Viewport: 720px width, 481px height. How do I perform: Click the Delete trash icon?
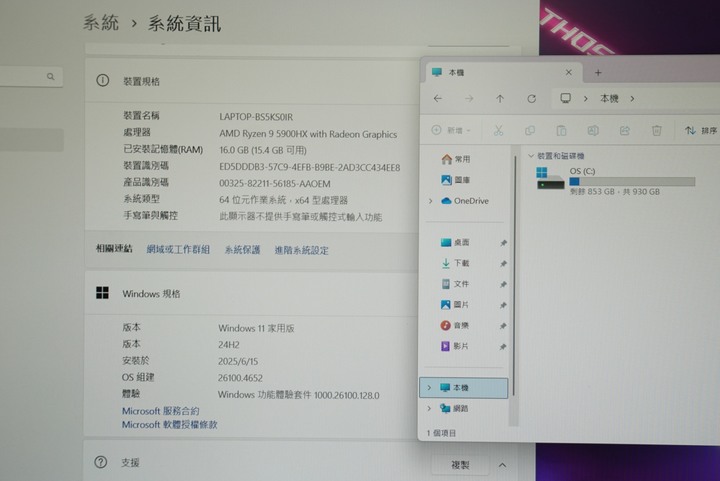tap(657, 131)
